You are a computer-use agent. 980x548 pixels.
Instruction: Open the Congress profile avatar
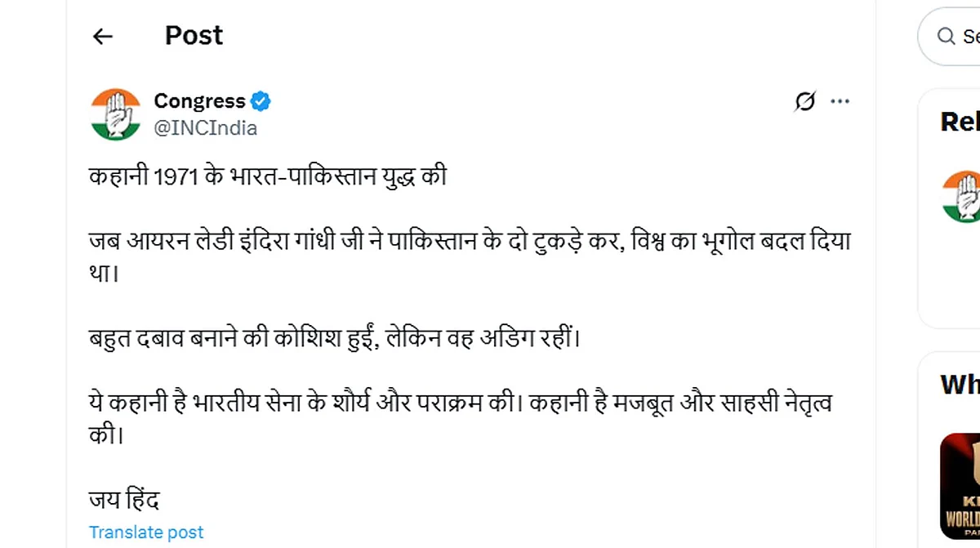coord(115,114)
